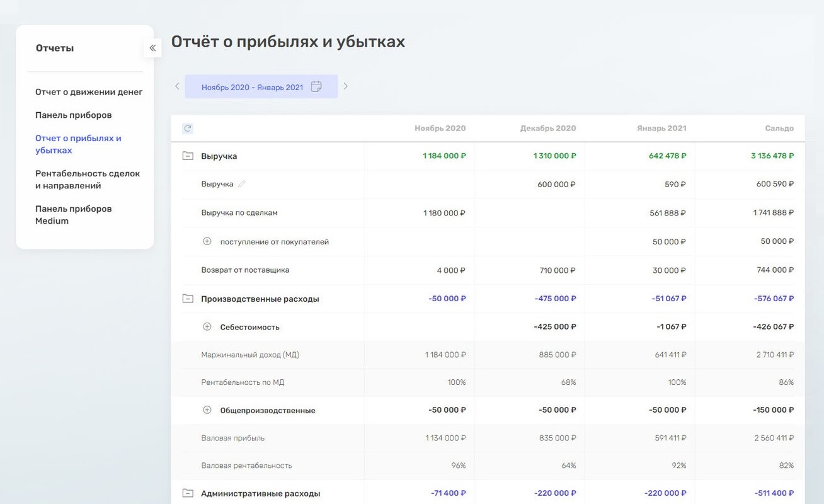Click the Выручка по сделкам row label

click(239, 213)
